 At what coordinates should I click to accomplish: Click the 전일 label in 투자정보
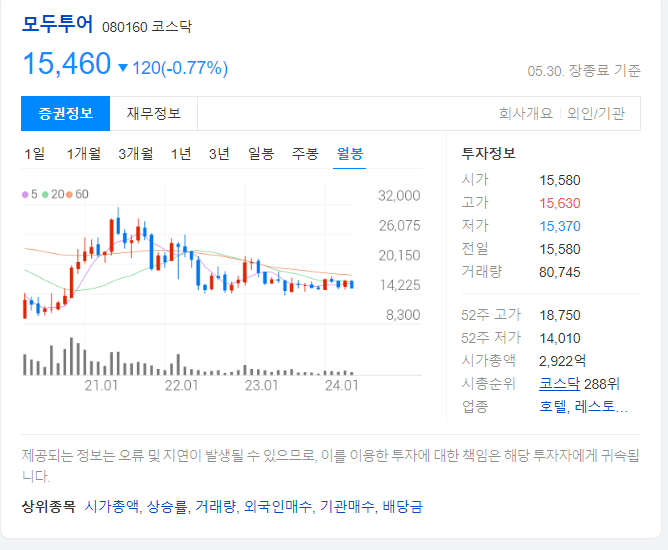pyautogui.click(x=475, y=249)
